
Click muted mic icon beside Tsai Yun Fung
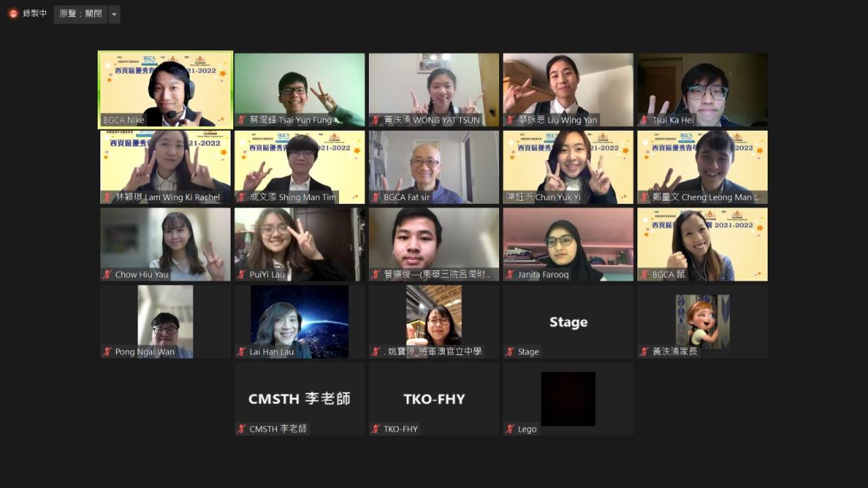coord(243,120)
